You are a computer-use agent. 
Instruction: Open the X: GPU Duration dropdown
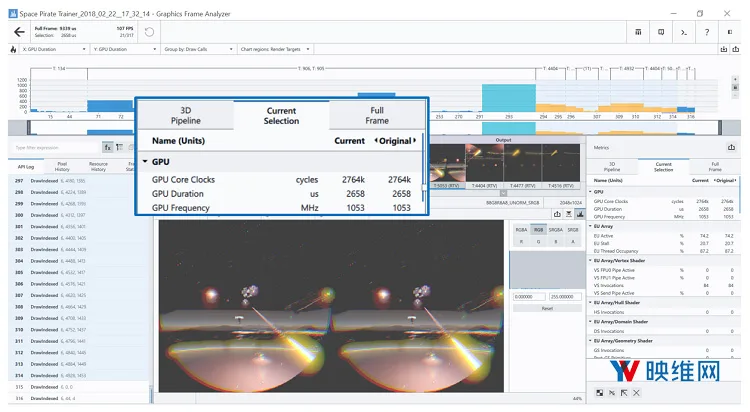coord(54,49)
